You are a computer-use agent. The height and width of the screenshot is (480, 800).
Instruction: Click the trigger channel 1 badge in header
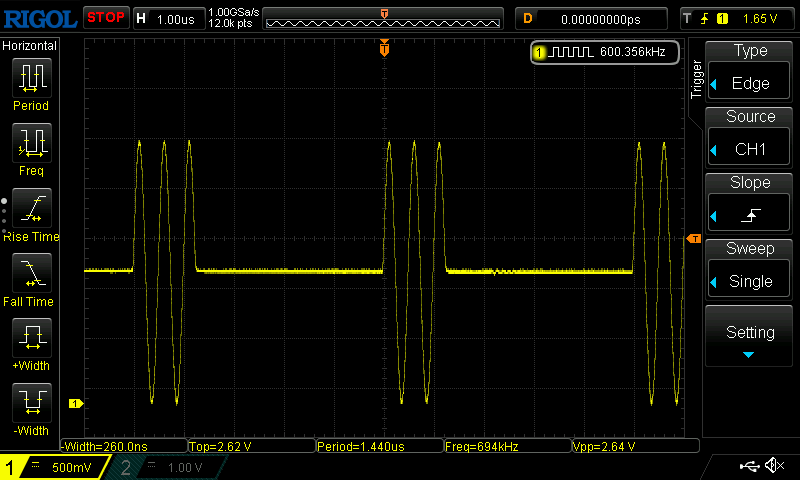click(x=722, y=19)
